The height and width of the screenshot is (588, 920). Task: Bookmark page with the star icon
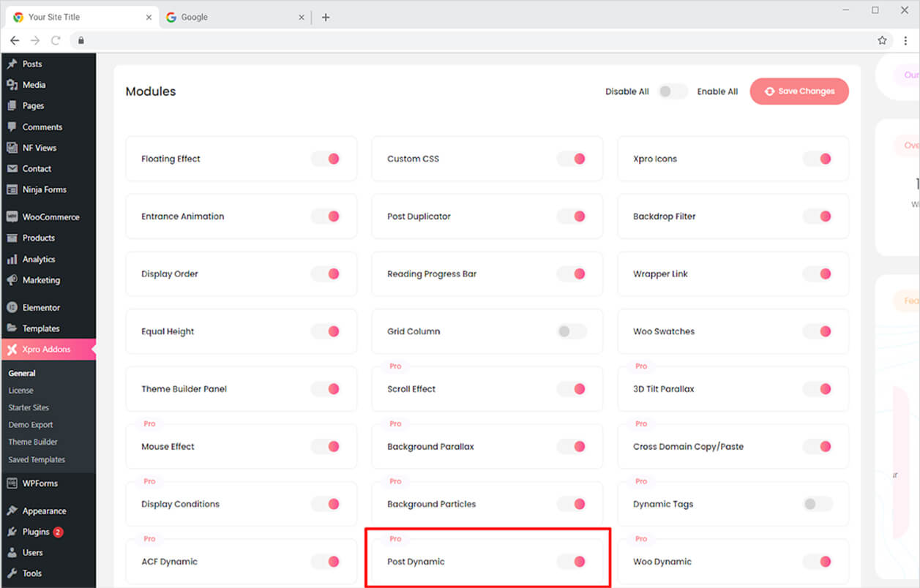click(882, 40)
